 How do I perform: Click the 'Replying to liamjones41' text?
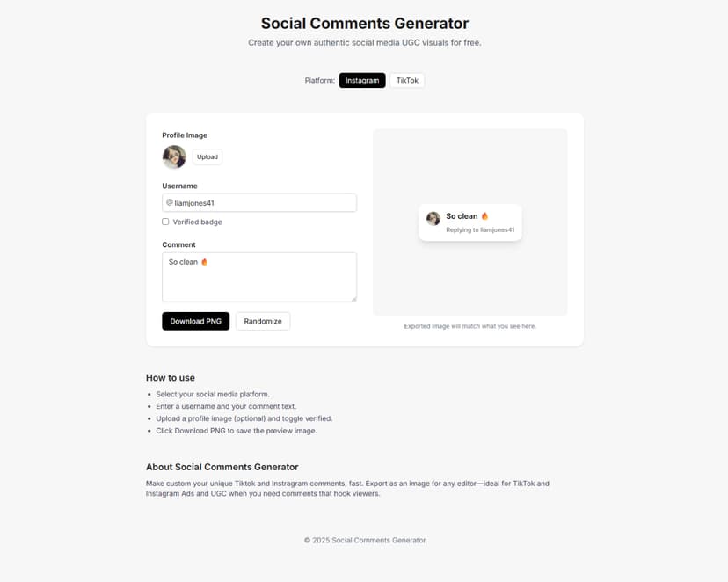(x=479, y=228)
